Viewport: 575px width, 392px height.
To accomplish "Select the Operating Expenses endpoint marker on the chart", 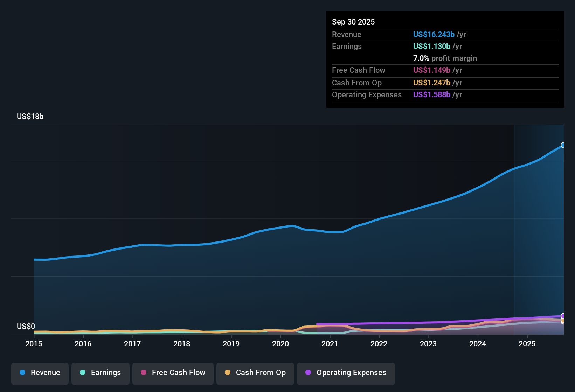I will click(x=563, y=316).
